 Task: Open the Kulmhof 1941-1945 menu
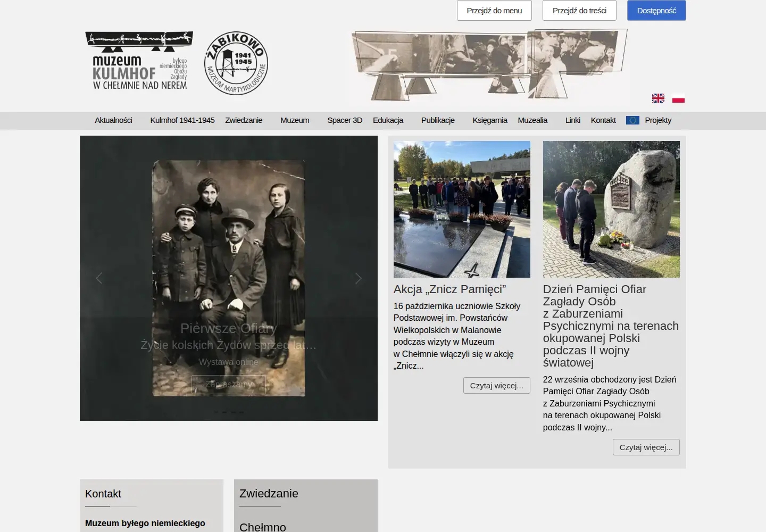[182, 120]
